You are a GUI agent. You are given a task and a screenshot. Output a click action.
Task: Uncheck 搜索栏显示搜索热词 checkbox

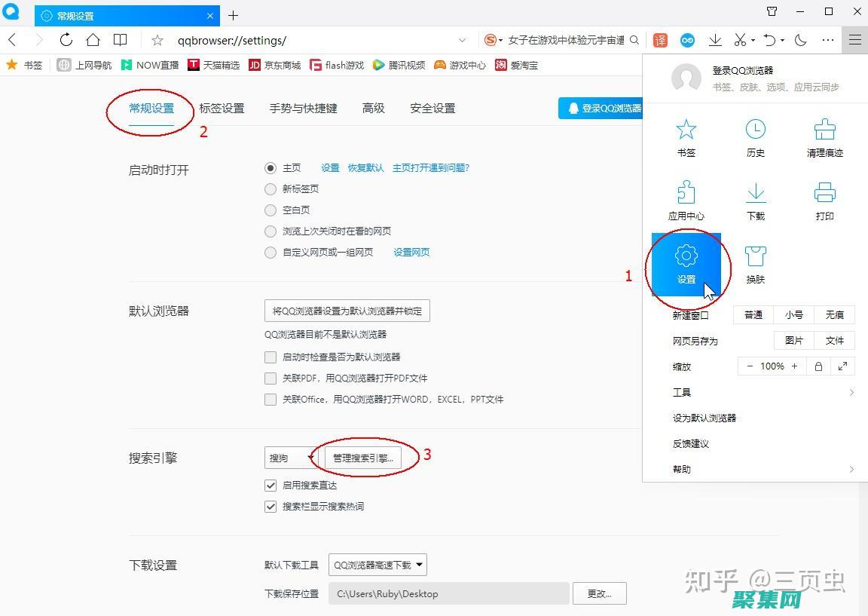tap(270, 507)
